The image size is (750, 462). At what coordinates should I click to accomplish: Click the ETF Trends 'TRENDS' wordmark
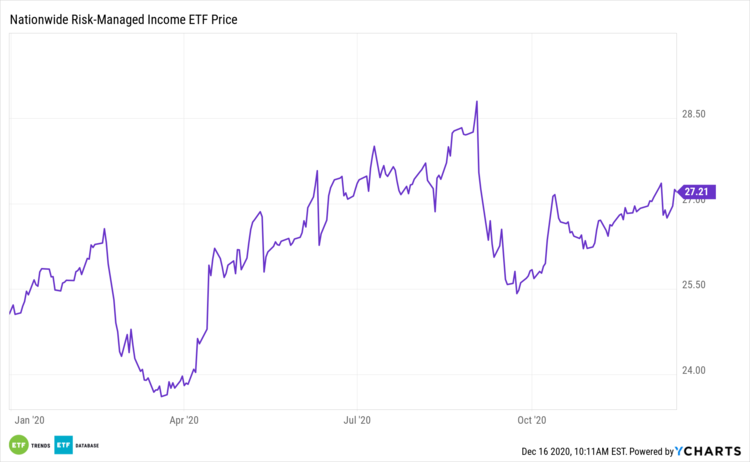[39, 445]
